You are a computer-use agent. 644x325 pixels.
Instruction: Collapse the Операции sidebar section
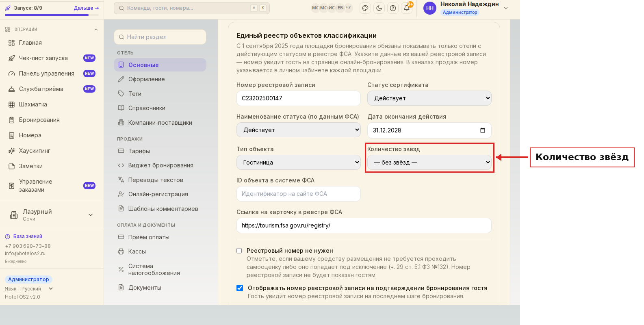click(x=96, y=29)
